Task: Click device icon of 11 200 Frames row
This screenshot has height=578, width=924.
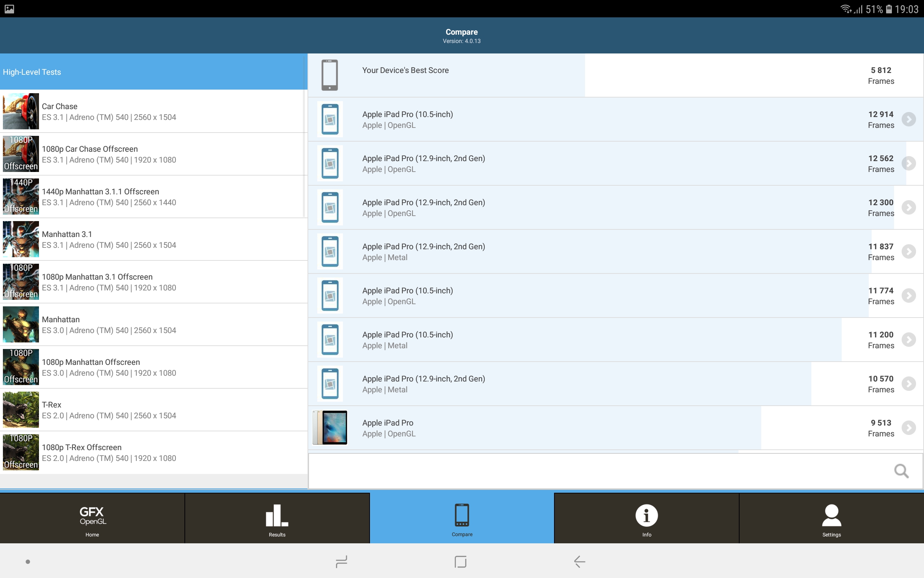Action: (330, 340)
